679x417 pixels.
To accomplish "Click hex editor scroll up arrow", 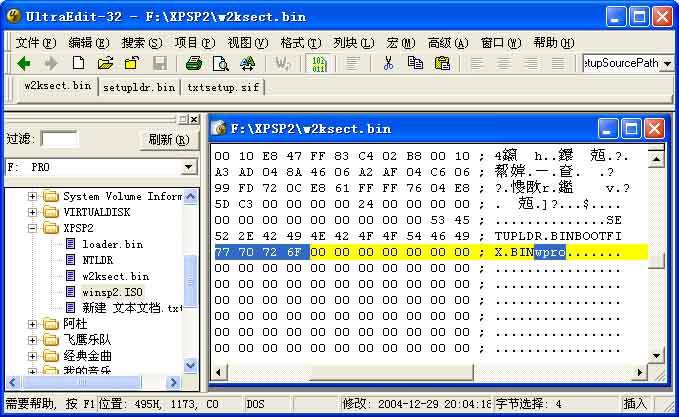I will point(656,160).
